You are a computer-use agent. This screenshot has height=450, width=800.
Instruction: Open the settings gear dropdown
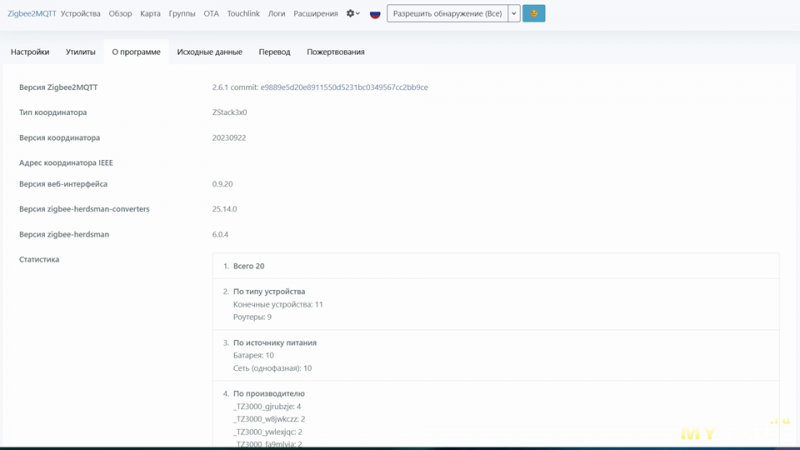pos(353,14)
